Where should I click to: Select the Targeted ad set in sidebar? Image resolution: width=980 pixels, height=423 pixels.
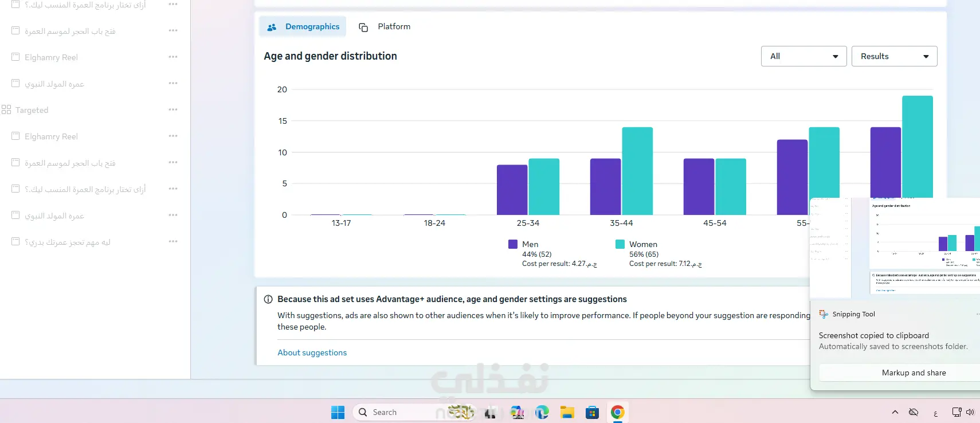click(x=32, y=110)
